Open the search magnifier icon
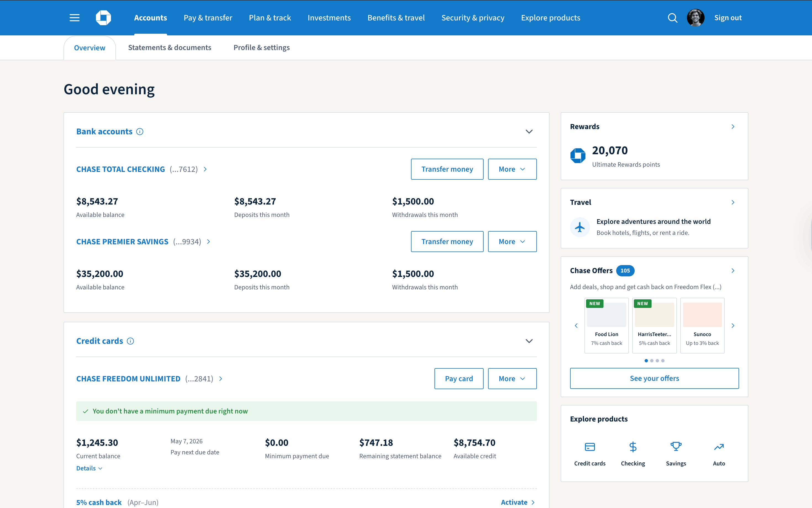 [x=672, y=18]
